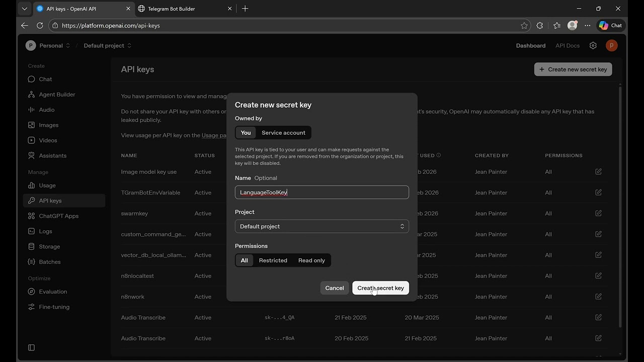Screen dimensions: 644x362
Task: Edit the swarmkey row
Action: pos(598,213)
